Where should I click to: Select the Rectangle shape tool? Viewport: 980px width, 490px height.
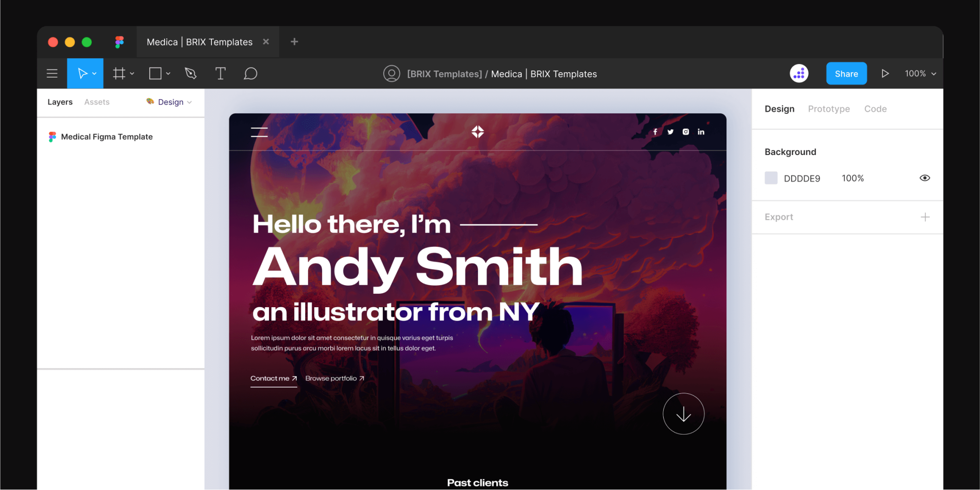point(155,73)
